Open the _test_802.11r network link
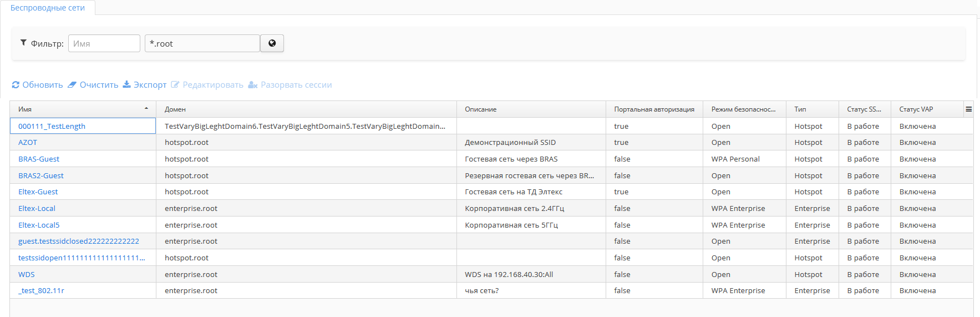Image resolution: width=980 pixels, height=317 pixels. click(42, 291)
